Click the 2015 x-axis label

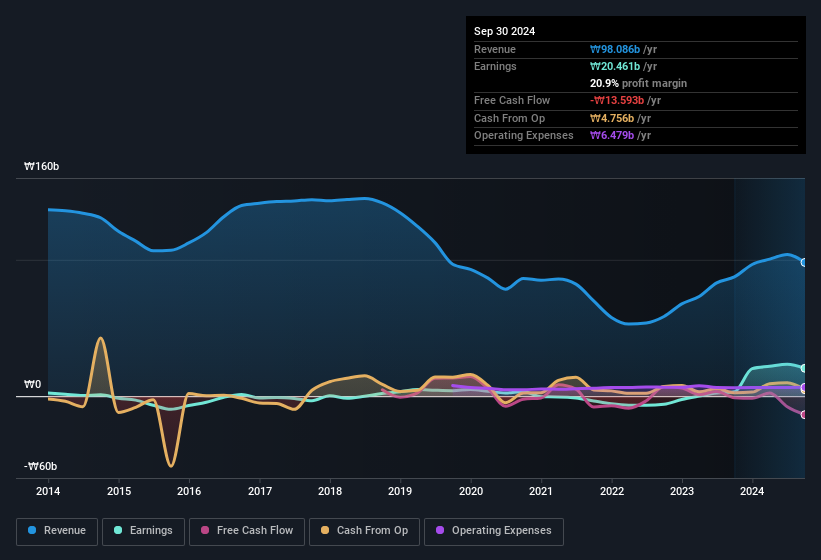[x=119, y=491]
